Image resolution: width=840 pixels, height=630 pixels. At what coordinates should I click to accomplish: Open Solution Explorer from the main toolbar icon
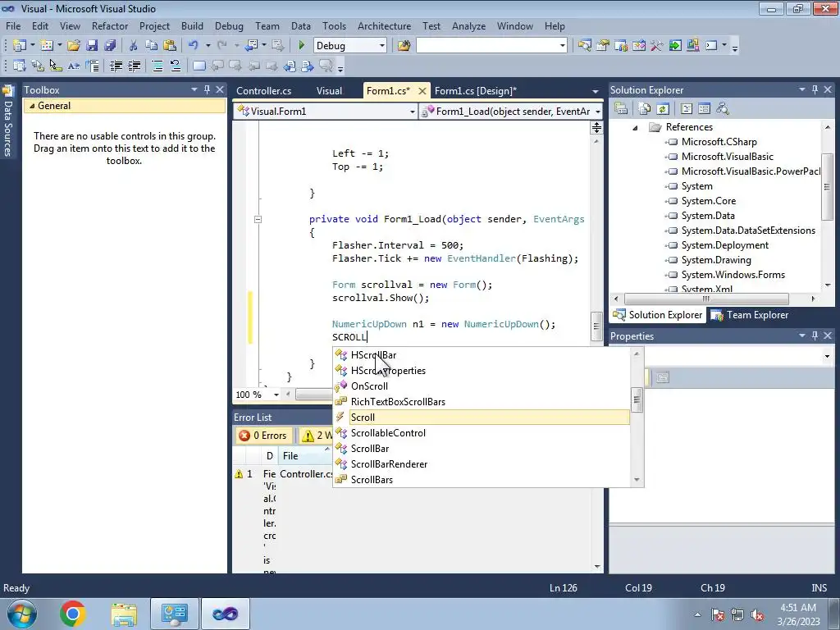point(584,46)
